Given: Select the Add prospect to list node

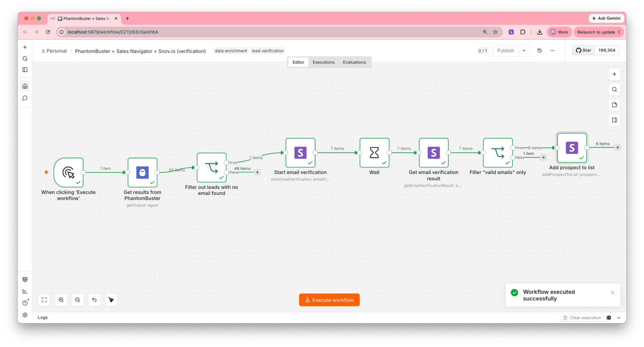Looking at the screenshot, I should [572, 148].
